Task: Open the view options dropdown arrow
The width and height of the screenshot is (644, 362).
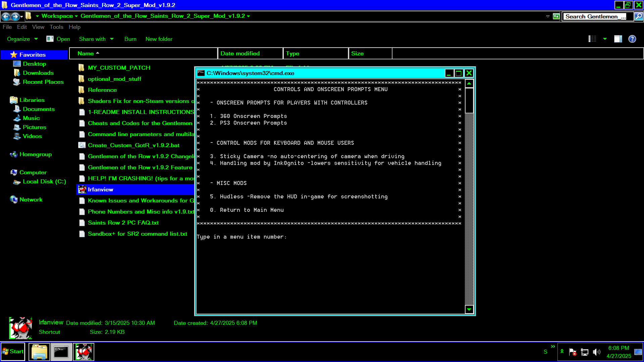Action: pyautogui.click(x=605, y=39)
